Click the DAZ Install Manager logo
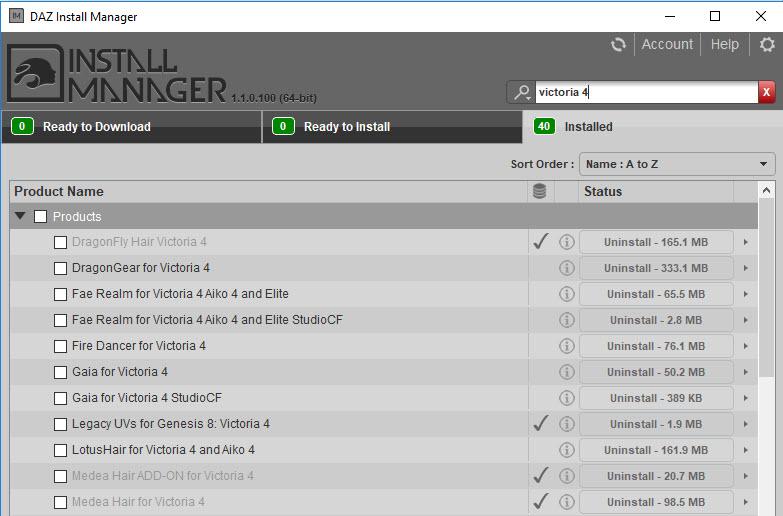 click(x=116, y=74)
